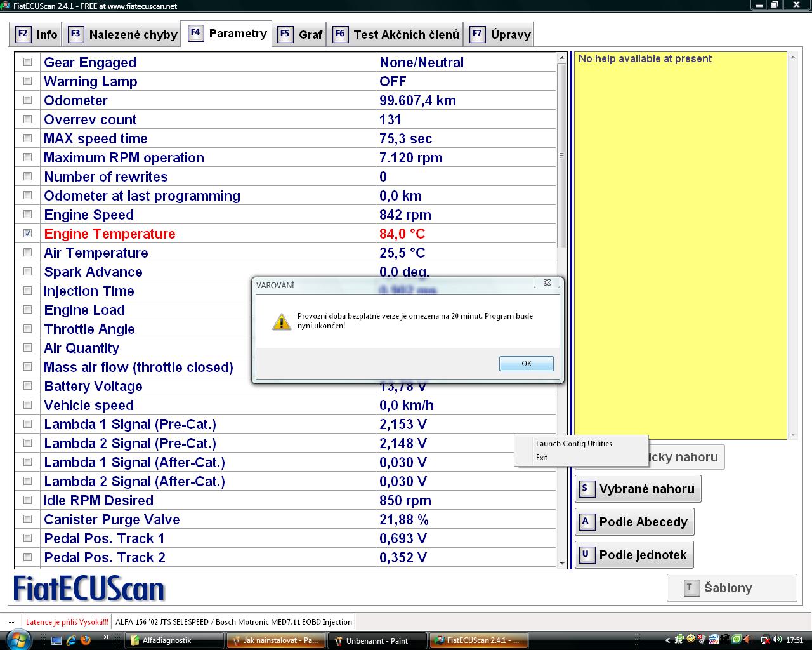This screenshot has width=812, height=650.
Task: Open the Nalezené chyby tab
Action: point(123,34)
